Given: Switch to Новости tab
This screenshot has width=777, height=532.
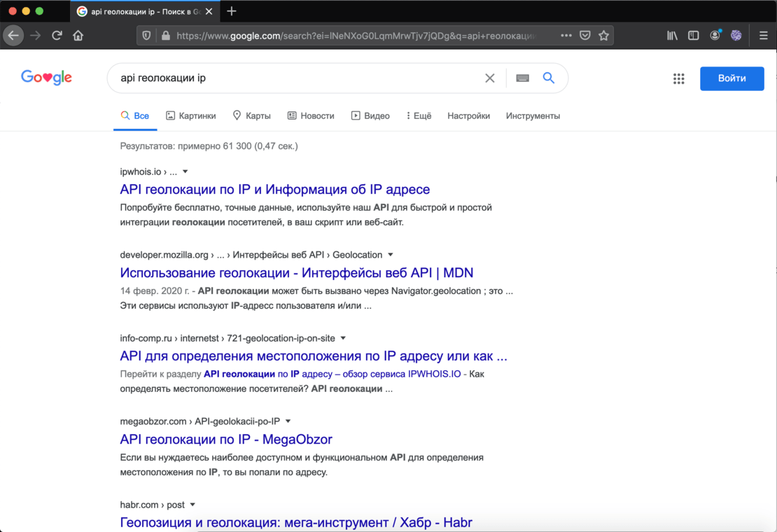Looking at the screenshot, I should pyautogui.click(x=311, y=116).
